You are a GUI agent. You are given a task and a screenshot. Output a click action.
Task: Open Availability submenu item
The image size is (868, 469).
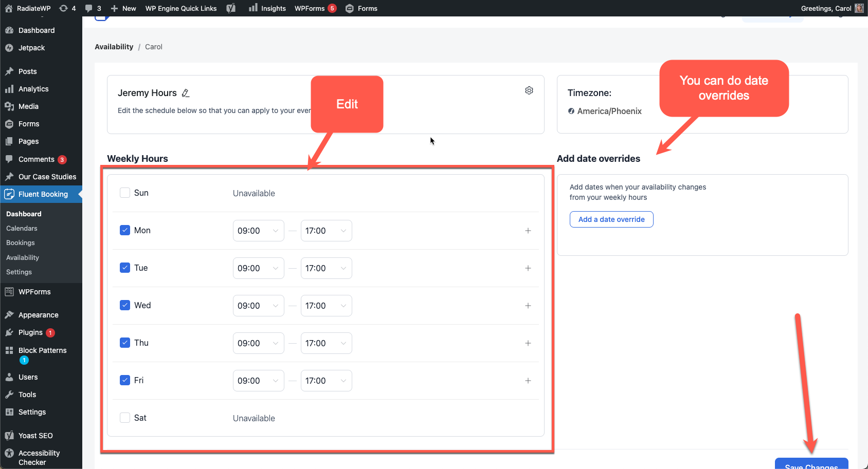pyautogui.click(x=23, y=257)
